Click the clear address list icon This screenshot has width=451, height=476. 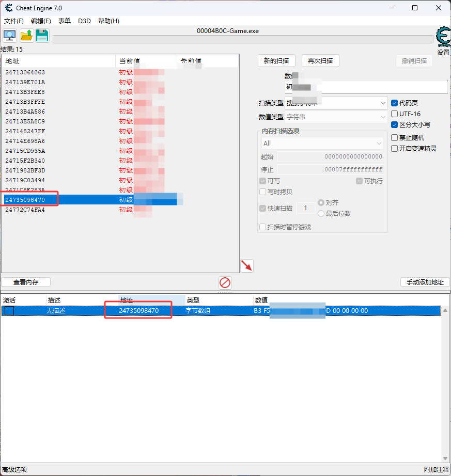coord(225,282)
